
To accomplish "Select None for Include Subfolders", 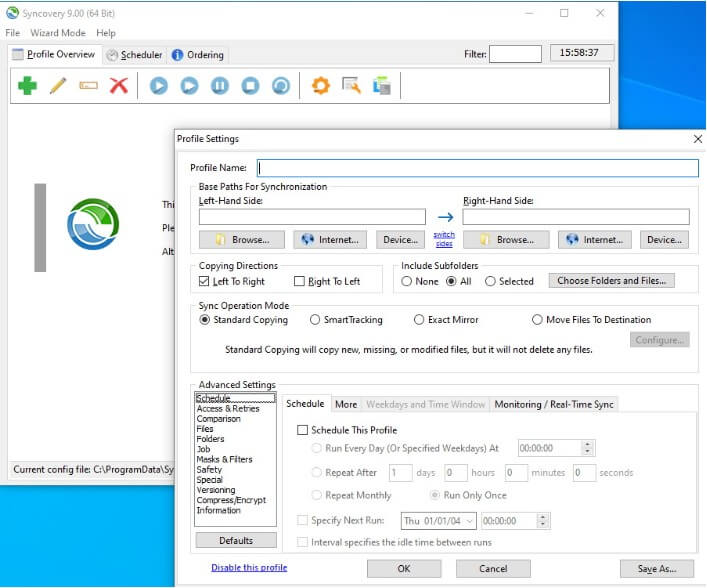I will tap(406, 281).
